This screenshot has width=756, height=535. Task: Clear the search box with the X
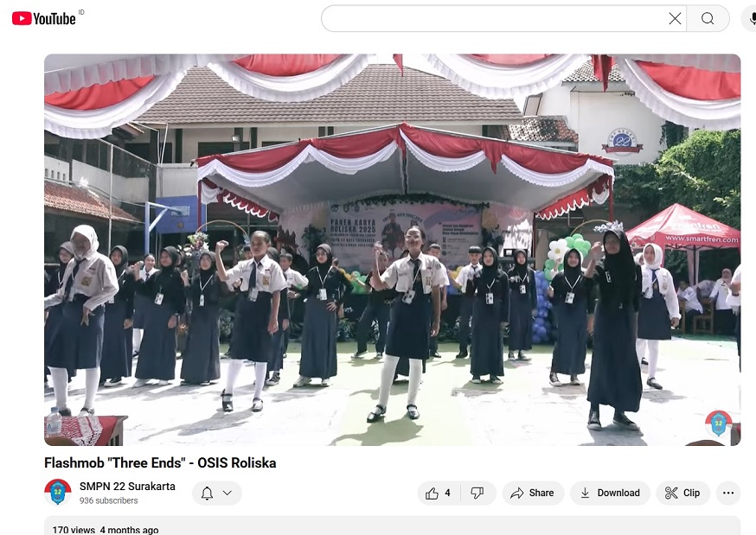(x=675, y=18)
